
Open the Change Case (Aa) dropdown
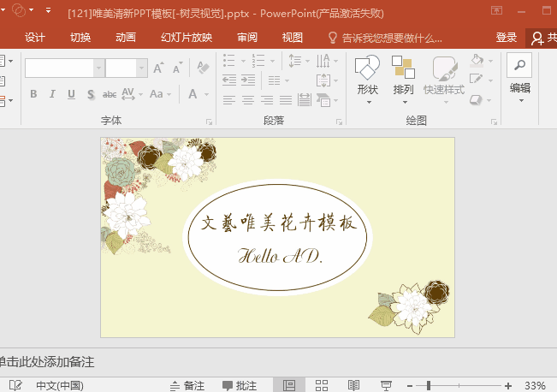pos(160,94)
